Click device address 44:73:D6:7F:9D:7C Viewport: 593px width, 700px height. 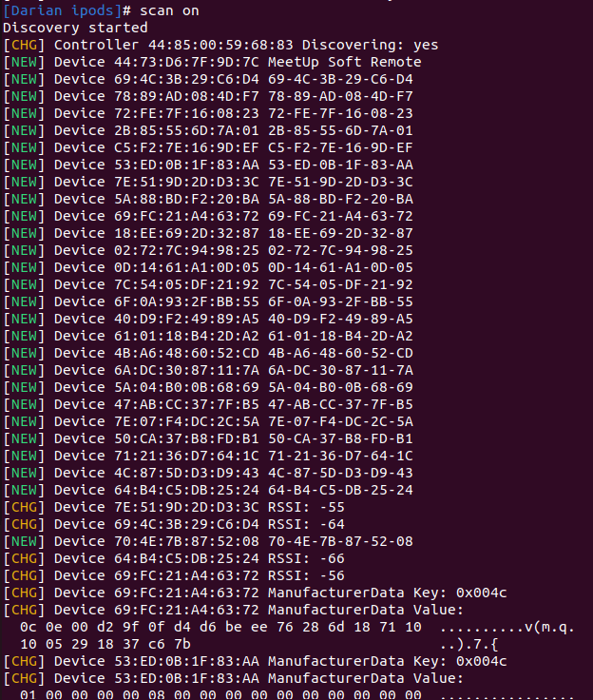pyautogui.click(x=186, y=62)
